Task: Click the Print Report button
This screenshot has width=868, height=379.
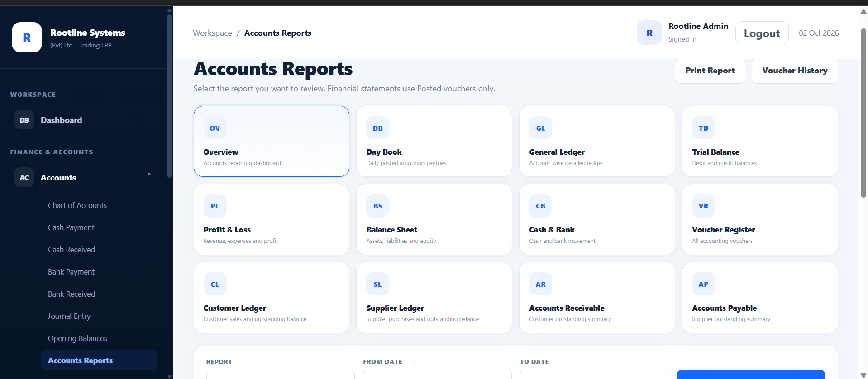Action: click(x=710, y=71)
